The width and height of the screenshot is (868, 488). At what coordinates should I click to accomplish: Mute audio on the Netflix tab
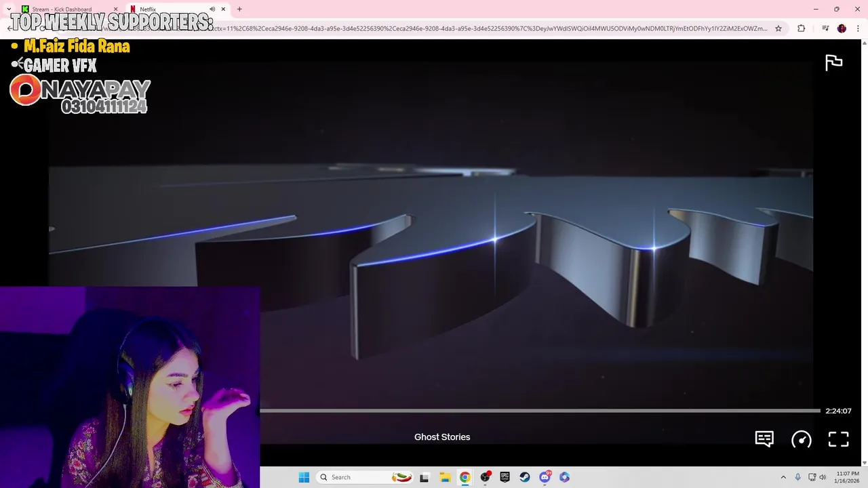coord(212,9)
